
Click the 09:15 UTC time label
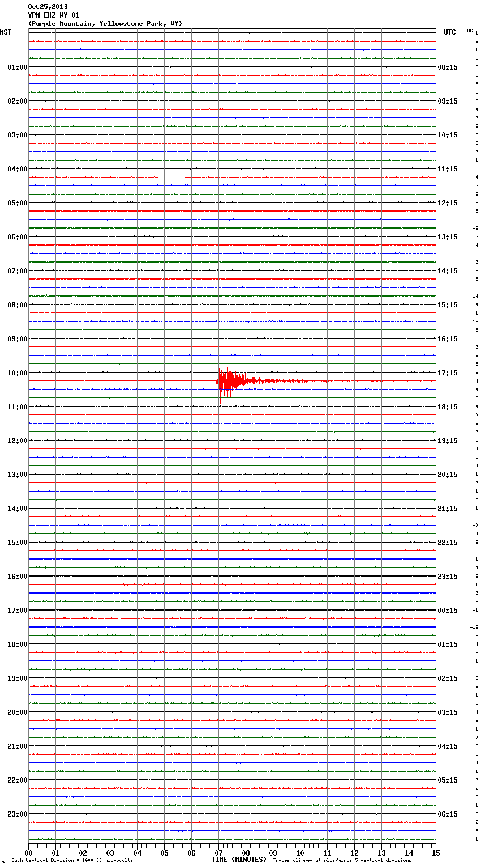tap(448, 101)
